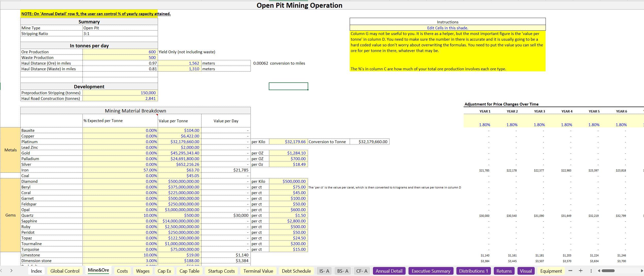Click the Iron expected percentage cell
Viewport: 644px width, 276px height.
click(x=120, y=170)
